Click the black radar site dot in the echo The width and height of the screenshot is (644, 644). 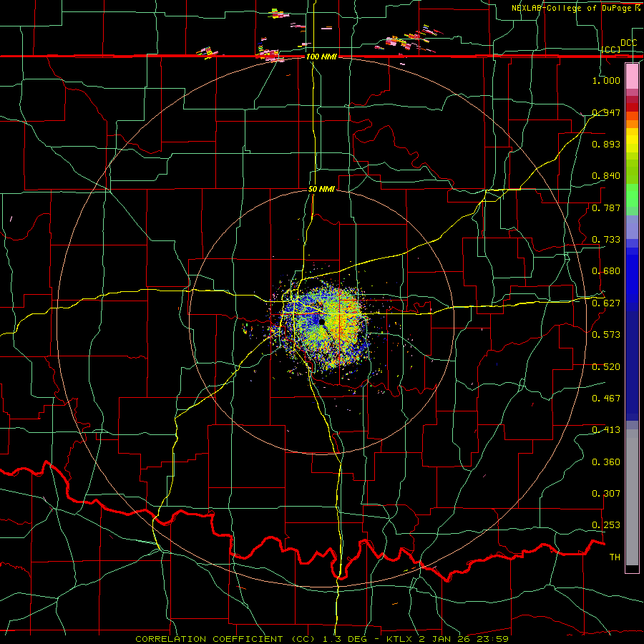click(322, 321)
